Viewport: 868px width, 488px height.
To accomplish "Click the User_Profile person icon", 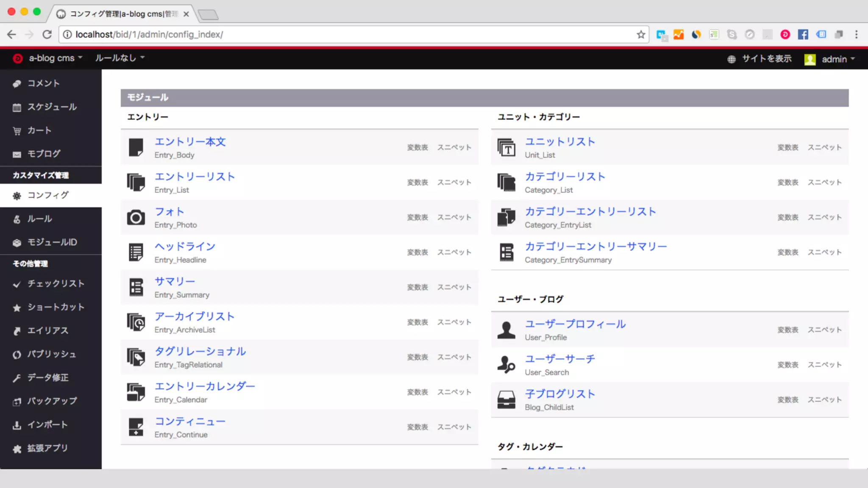I will [x=506, y=330].
